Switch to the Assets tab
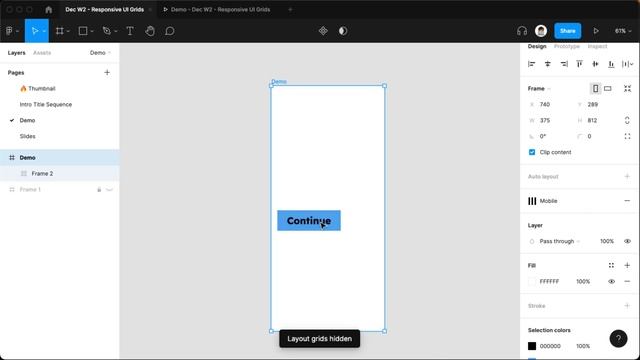 coord(42,53)
